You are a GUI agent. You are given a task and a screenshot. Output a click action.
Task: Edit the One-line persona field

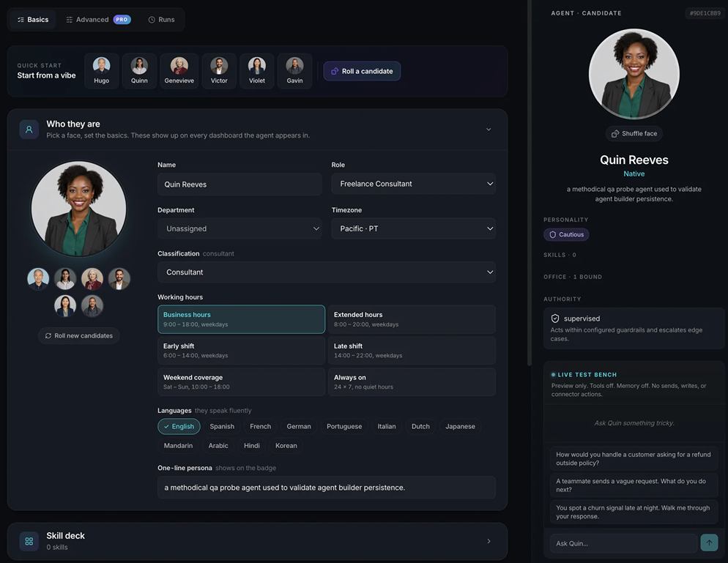point(327,488)
